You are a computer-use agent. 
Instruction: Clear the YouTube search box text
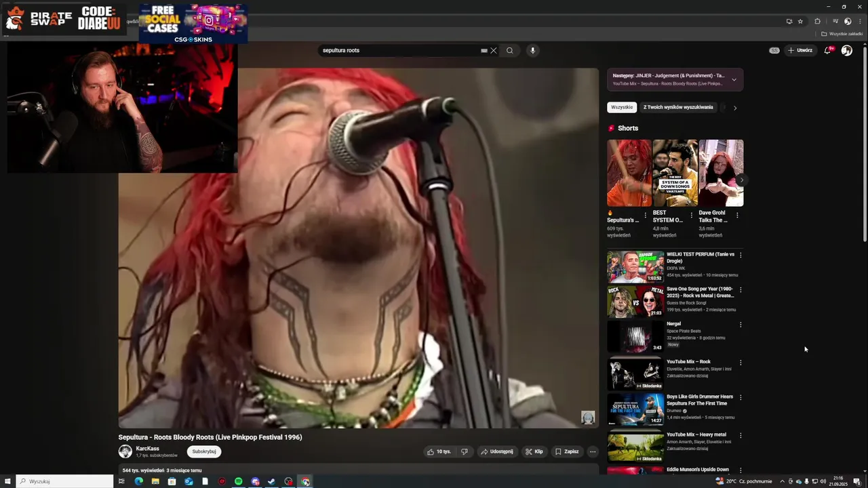[x=494, y=50]
